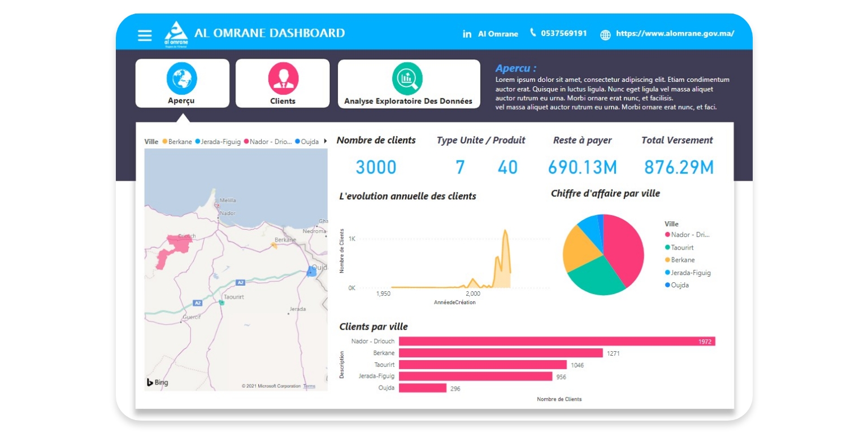Click the Terms link on map

(x=309, y=386)
